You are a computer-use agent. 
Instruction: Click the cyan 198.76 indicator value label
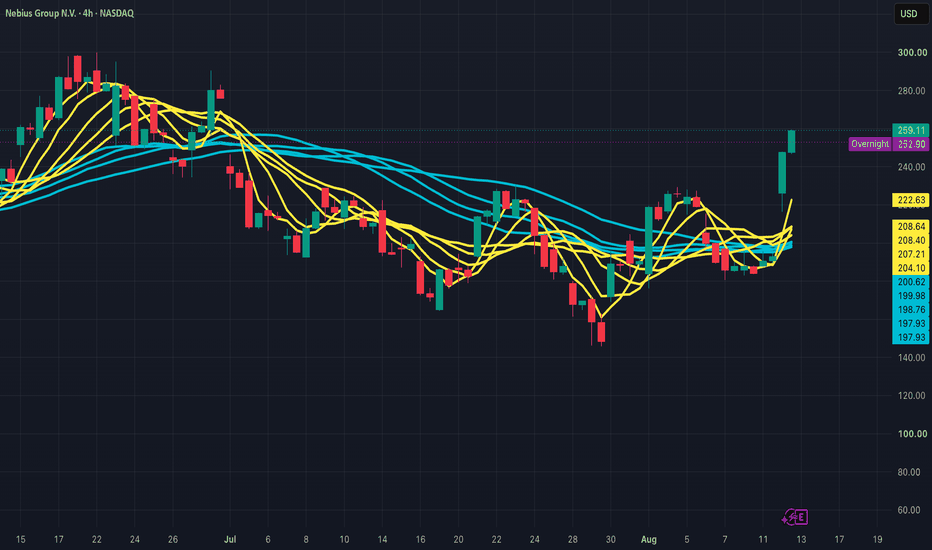(x=911, y=309)
